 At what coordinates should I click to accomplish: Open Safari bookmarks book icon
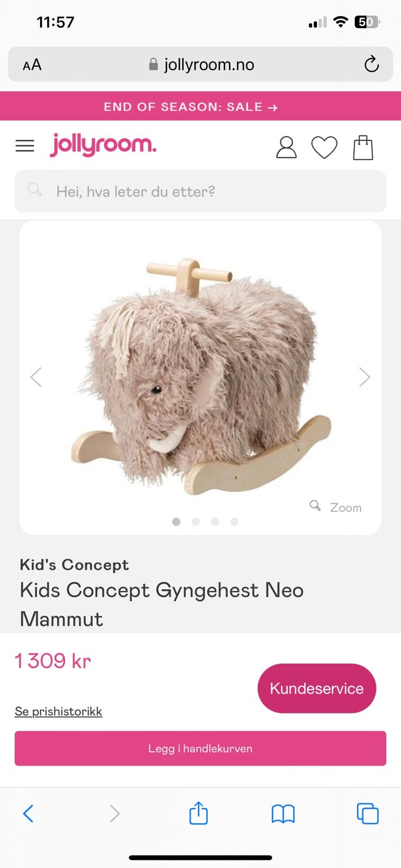[x=283, y=814]
